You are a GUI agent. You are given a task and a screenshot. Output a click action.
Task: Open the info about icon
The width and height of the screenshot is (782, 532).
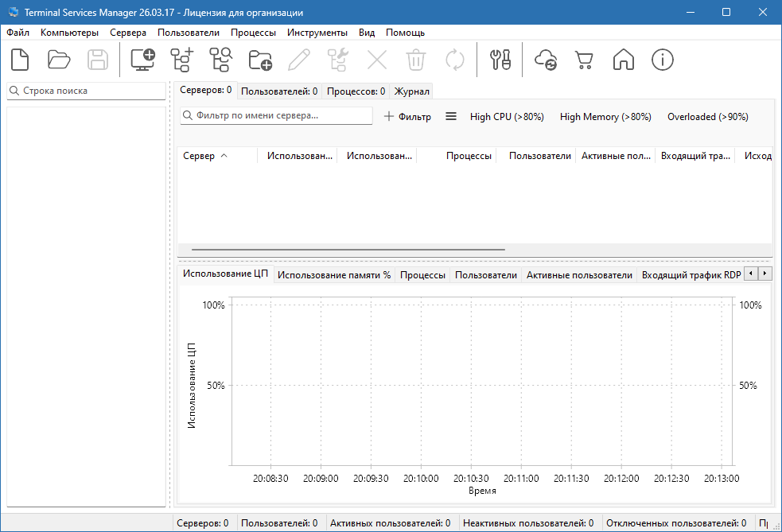click(663, 60)
